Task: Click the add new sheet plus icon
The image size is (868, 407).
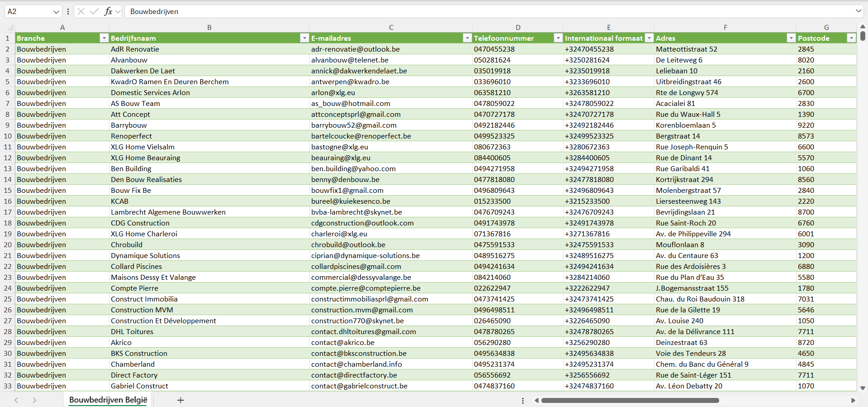Action: pyautogui.click(x=180, y=400)
